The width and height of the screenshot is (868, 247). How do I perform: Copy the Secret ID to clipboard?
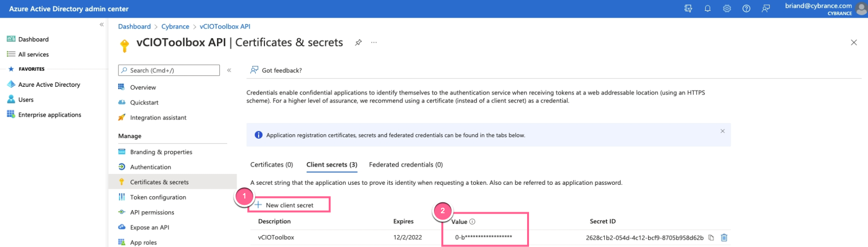[711, 238]
